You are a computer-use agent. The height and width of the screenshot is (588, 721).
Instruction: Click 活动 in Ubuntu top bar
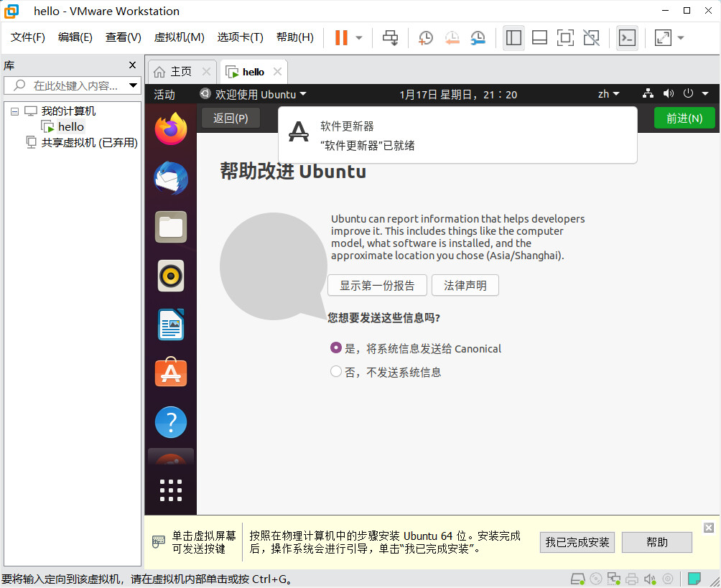pos(164,95)
